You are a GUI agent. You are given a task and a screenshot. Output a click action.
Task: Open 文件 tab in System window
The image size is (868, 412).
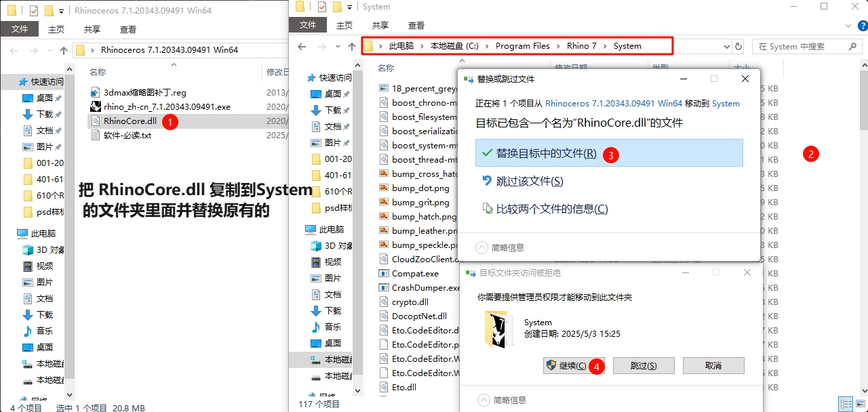tap(308, 25)
